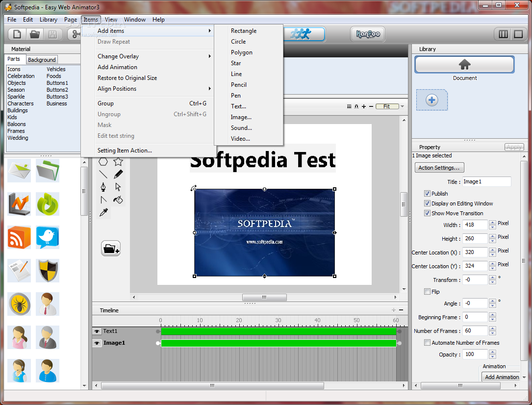Increase the Width value stepper
532x405 pixels.
pos(492,222)
